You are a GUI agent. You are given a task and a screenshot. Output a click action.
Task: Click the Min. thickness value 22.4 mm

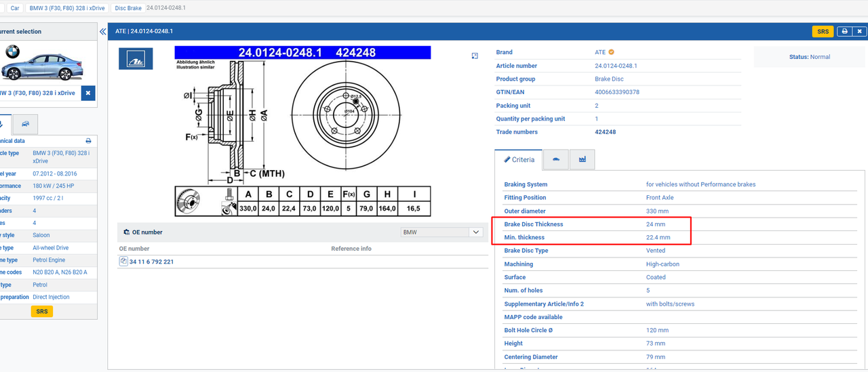658,237
